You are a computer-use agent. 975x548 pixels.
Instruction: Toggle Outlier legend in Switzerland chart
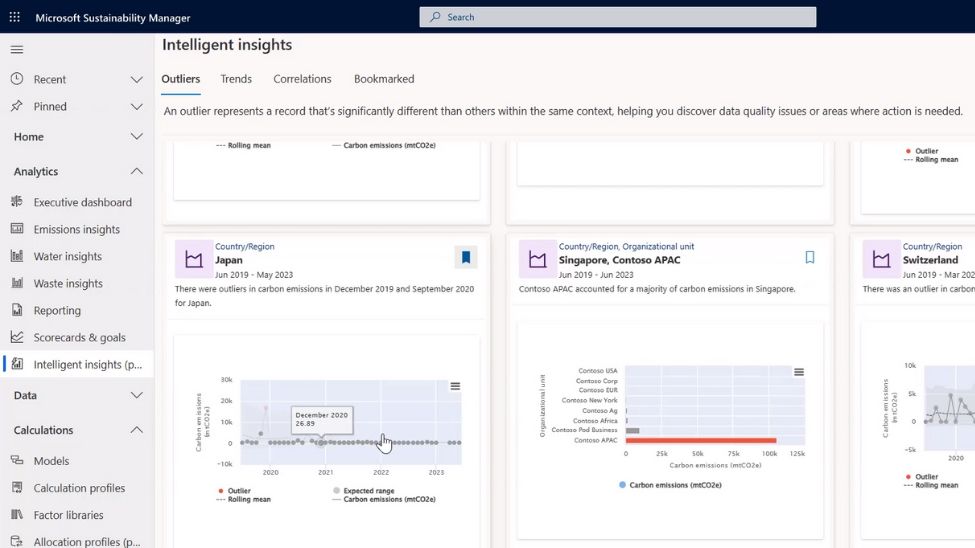pyautogui.click(x=922, y=477)
